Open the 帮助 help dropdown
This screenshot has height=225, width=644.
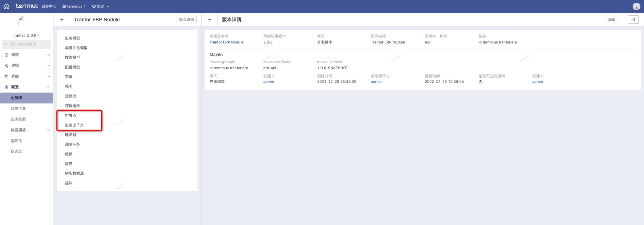pos(100,6)
